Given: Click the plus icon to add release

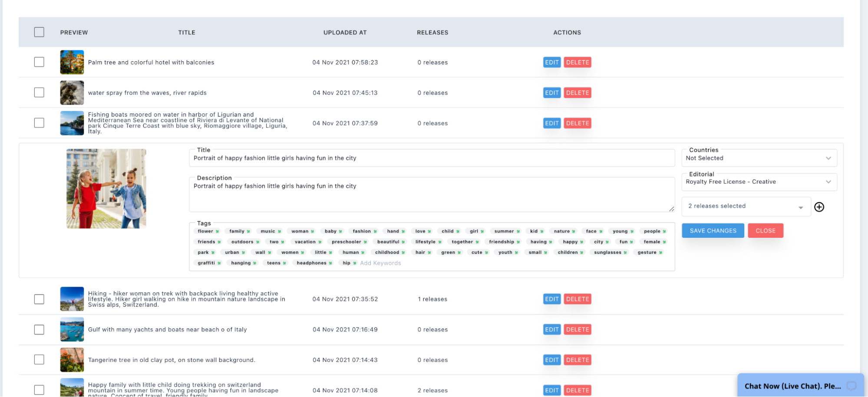Looking at the screenshot, I should click(x=819, y=207).
